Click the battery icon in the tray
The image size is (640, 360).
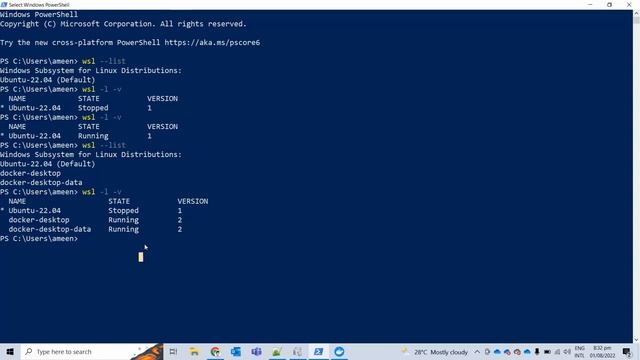[x=547, y=352]
